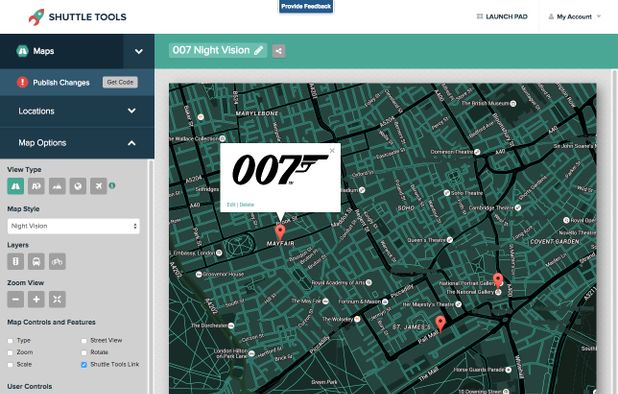Viewport: 618px width, 394px height.
Task: Click the 007 Night Vision map title
Action: point(211,50)
